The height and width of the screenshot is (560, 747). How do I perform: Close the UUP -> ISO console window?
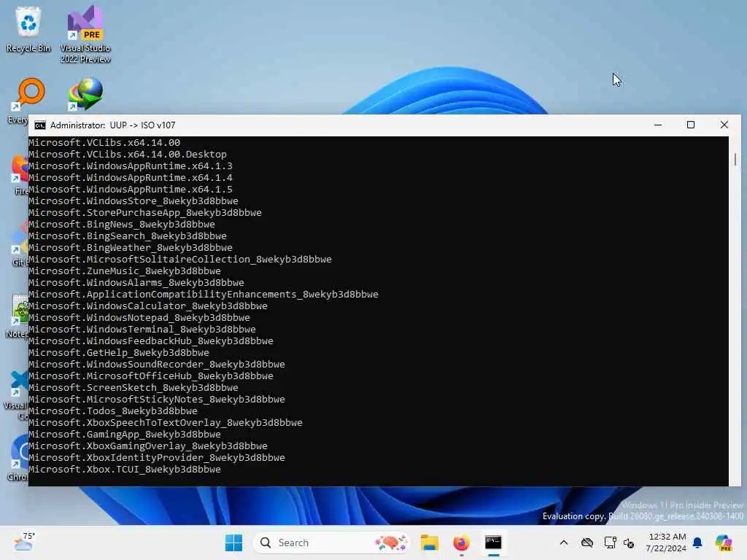724,125
